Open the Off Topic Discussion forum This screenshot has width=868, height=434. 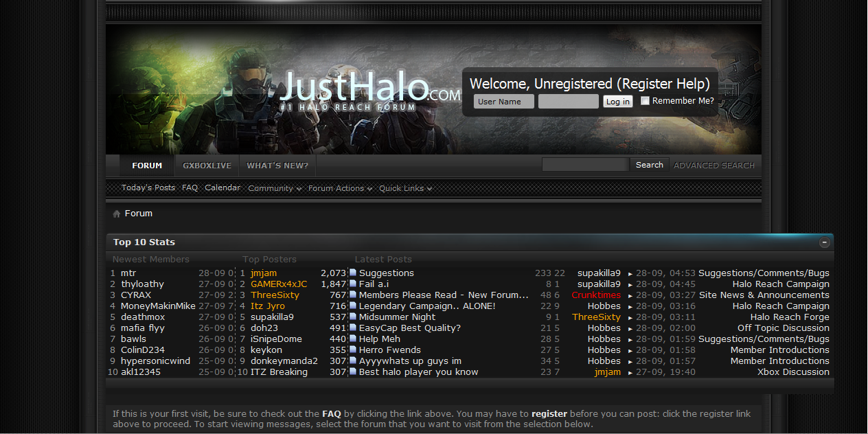(784, 328)
